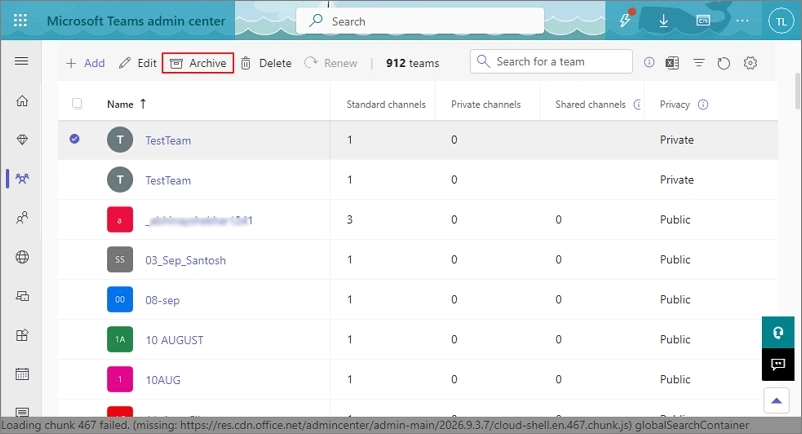Click the Shared channels column header
The height and width of the screenshot is (434, 802).
point(590,104)
